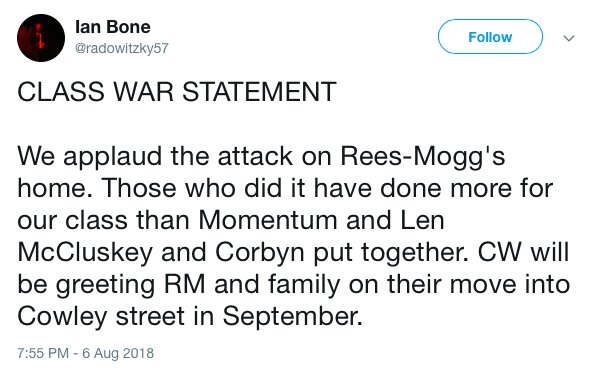Open the Ian Bone display name link
Image resolution: width=593 pixels, height=373 pixels.
tap(113, 27)
